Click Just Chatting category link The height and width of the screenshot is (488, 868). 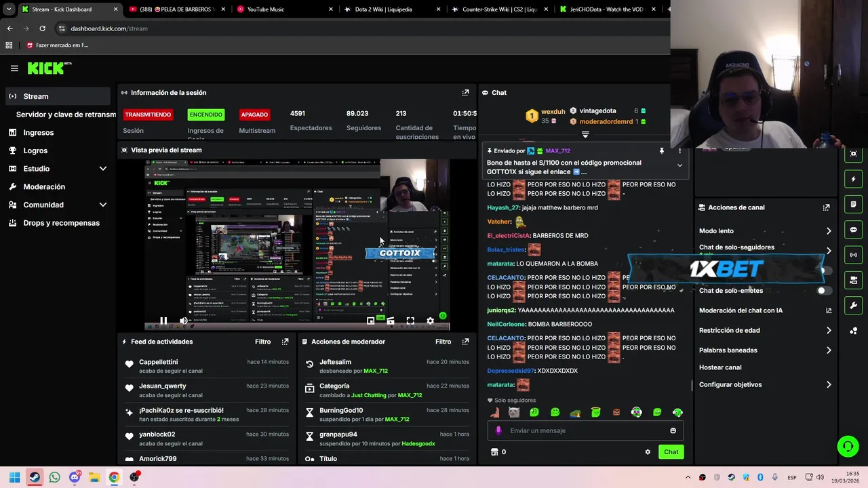point(369,395)
